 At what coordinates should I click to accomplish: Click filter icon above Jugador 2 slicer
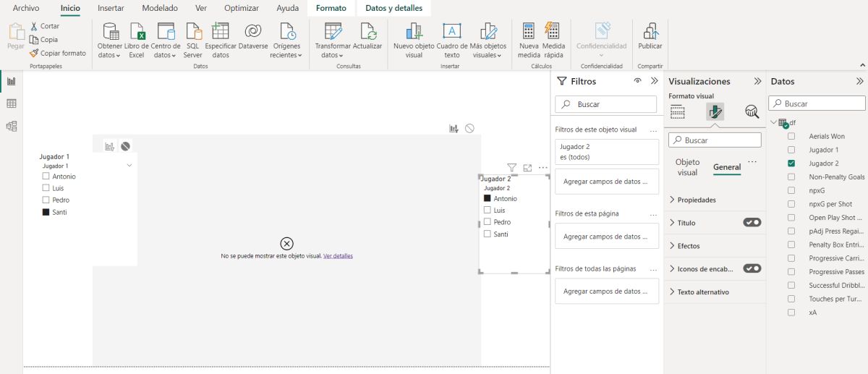(x=512, y=167)
